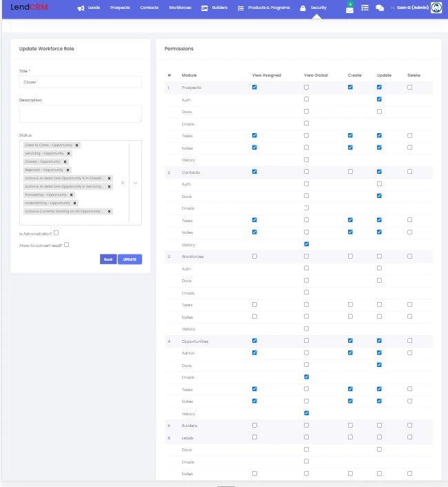Click the UPDATE button
Viewport: 448px width, 487px height.
(x=130, y=259)
